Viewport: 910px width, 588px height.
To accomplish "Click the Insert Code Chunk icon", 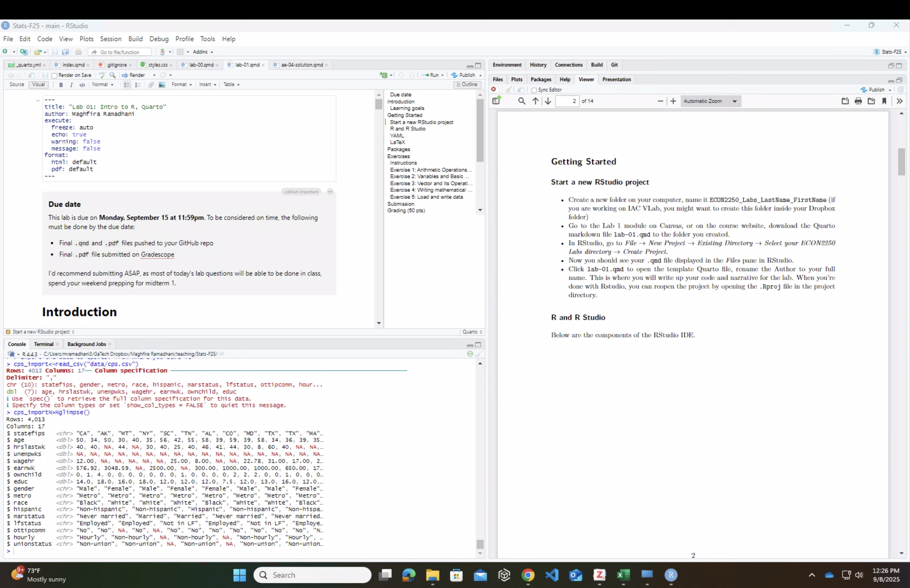I will (383, 75).
